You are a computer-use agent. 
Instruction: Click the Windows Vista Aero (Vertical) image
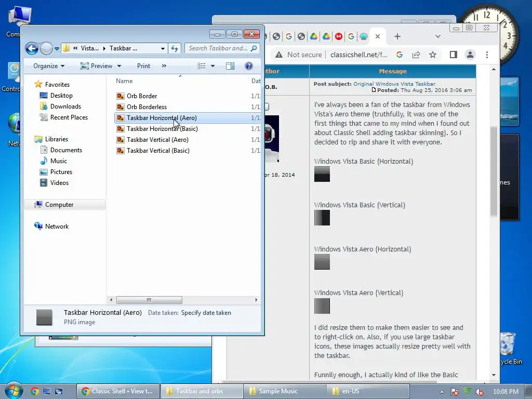click(x=322, y=305)
